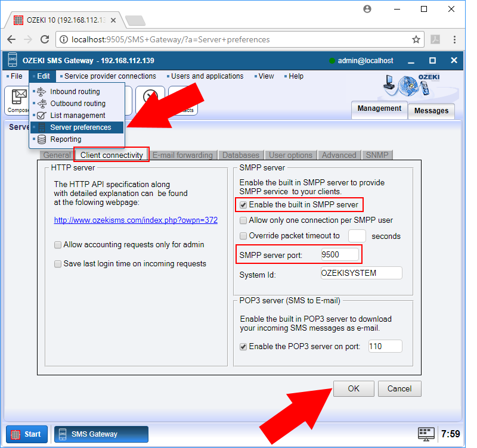Check Override packet timeout option
This screenshot has height=448, width=477.
point(243,236)
